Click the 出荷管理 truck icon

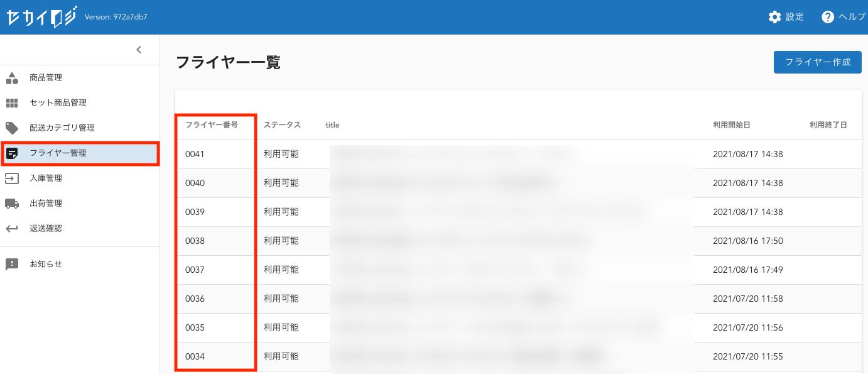click(12, 204)
